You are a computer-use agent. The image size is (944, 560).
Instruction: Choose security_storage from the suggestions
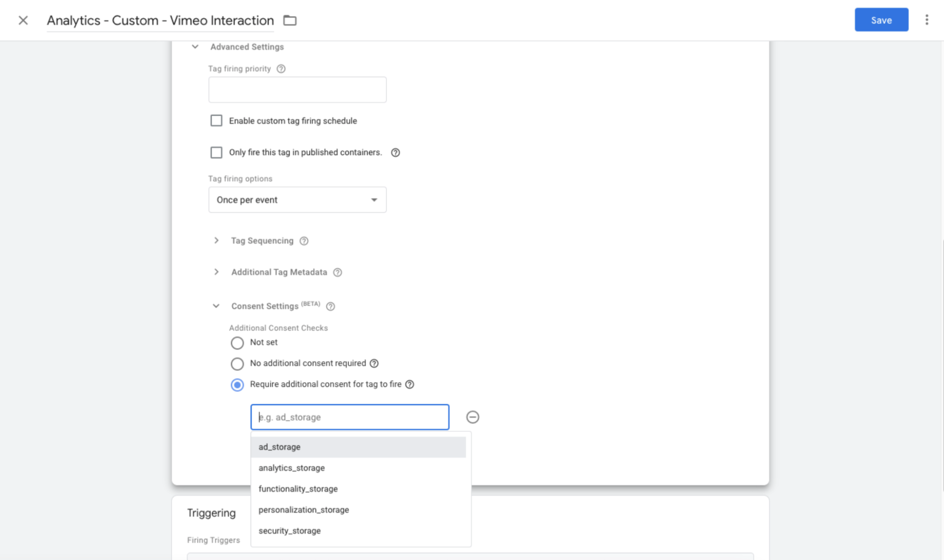[x=358, y=531]
